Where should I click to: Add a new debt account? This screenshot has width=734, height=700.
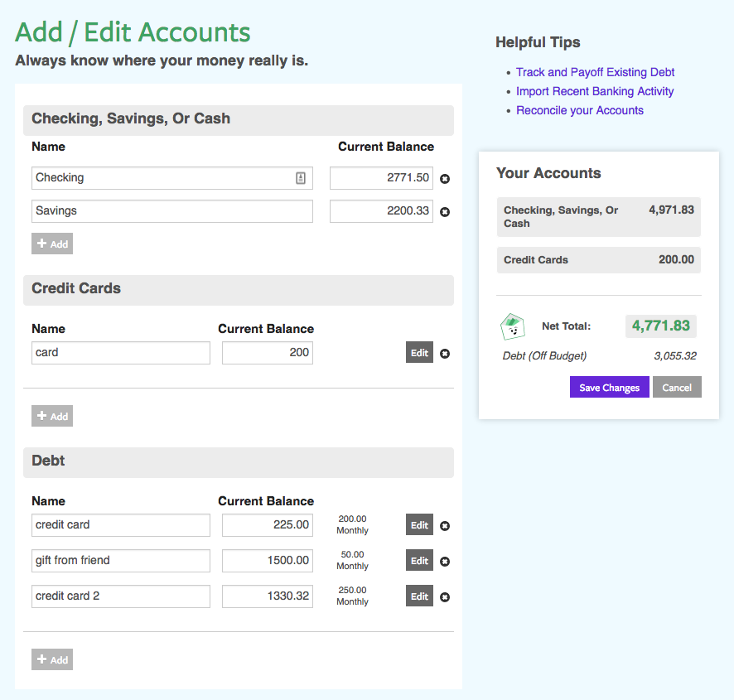(52, 659)
